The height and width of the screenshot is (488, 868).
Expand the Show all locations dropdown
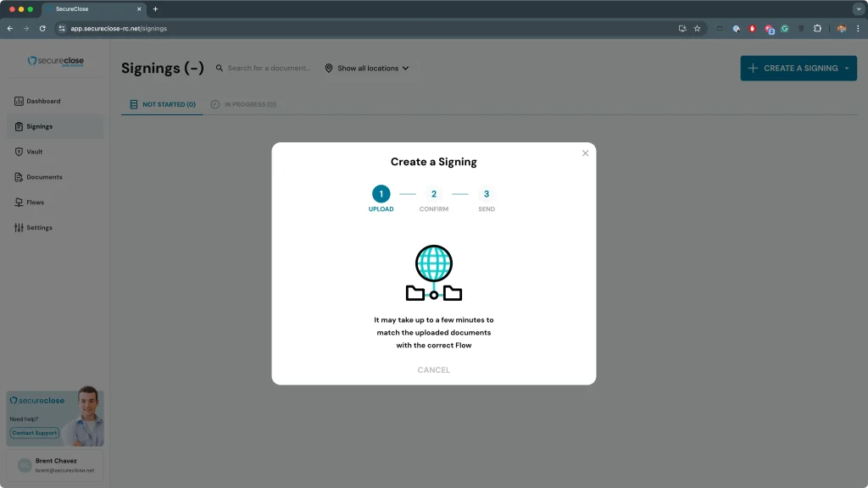coord(367,69)
